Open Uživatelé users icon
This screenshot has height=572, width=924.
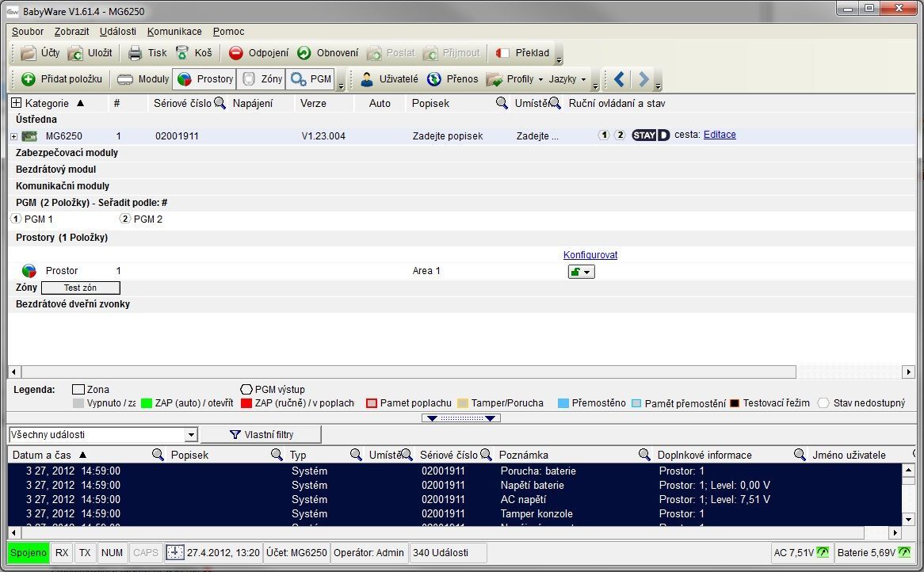tap(367, 79)
